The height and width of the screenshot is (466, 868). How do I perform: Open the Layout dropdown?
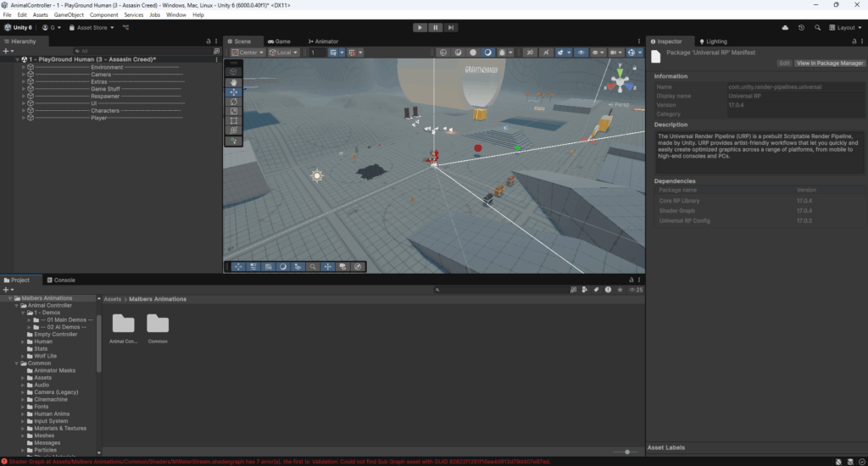coord(845,28)
